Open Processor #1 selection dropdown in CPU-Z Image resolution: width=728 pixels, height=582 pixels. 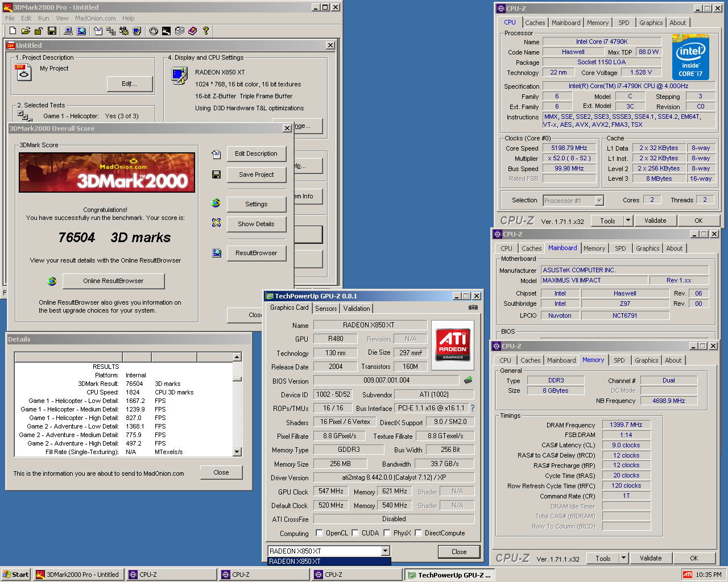[599, 201]
